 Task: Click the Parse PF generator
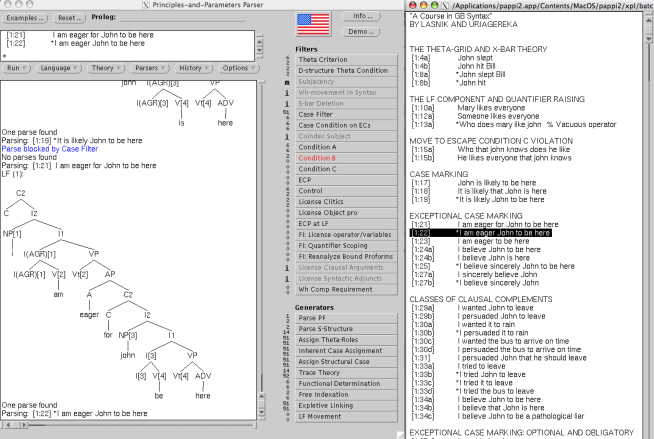(346, 318)
